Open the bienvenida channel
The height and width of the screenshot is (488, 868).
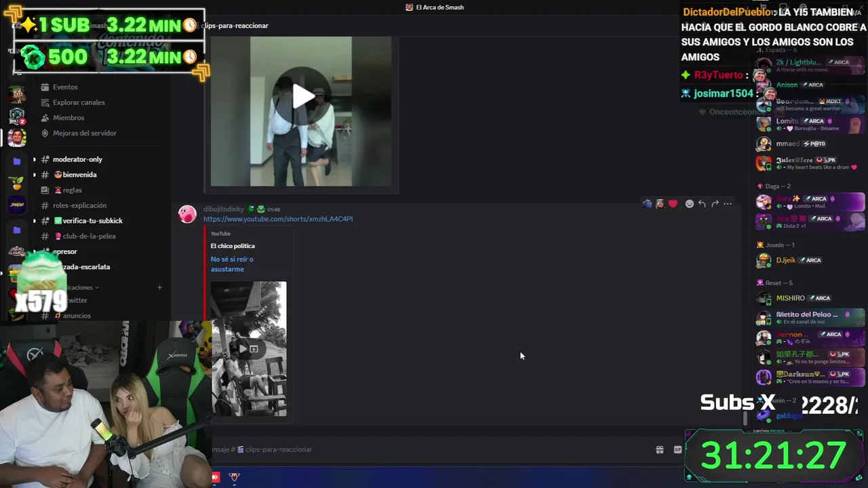[79, 175]
